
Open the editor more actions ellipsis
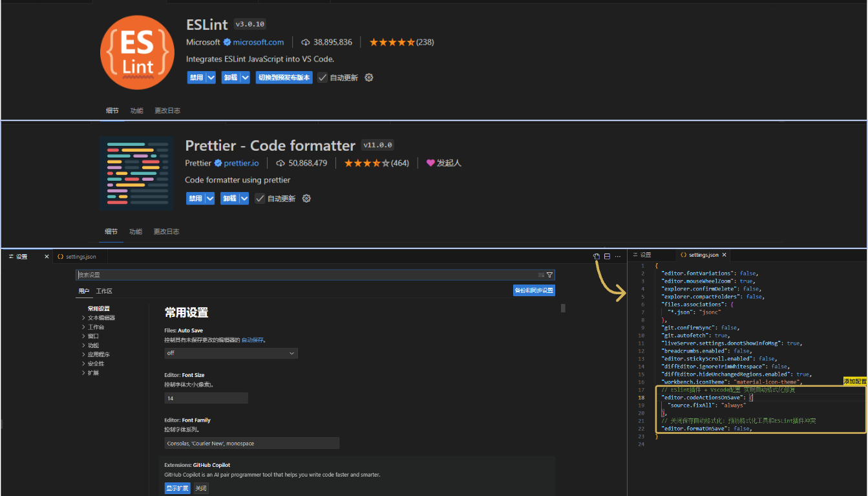pyautogui.click(x=618, y=257)
